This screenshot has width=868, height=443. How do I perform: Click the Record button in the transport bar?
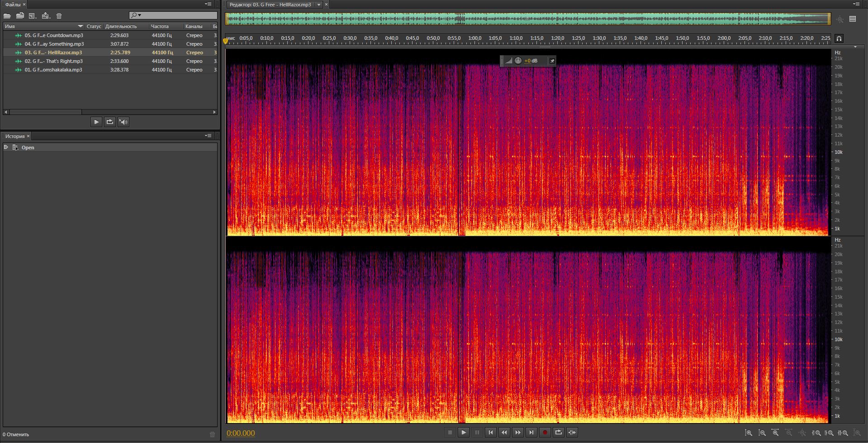click(545, 433)
